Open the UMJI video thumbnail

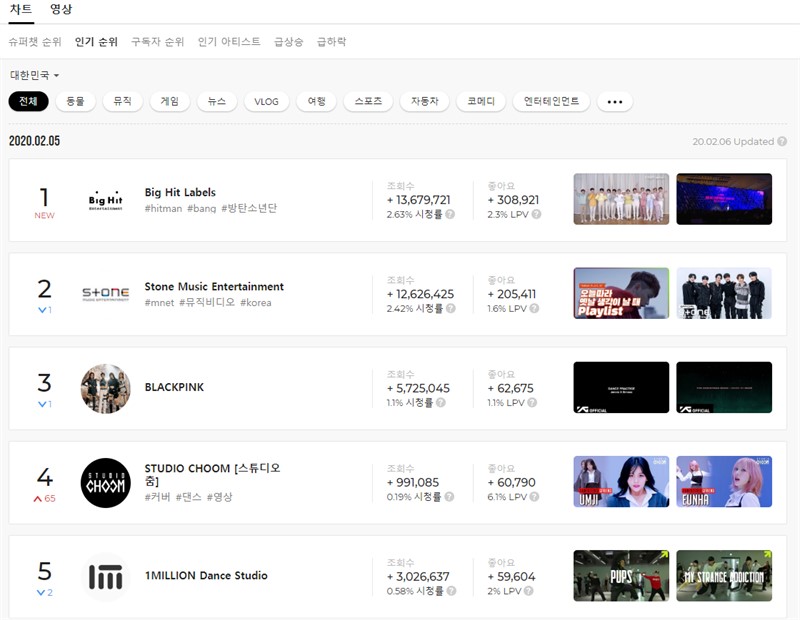click(x=621, y=482)
